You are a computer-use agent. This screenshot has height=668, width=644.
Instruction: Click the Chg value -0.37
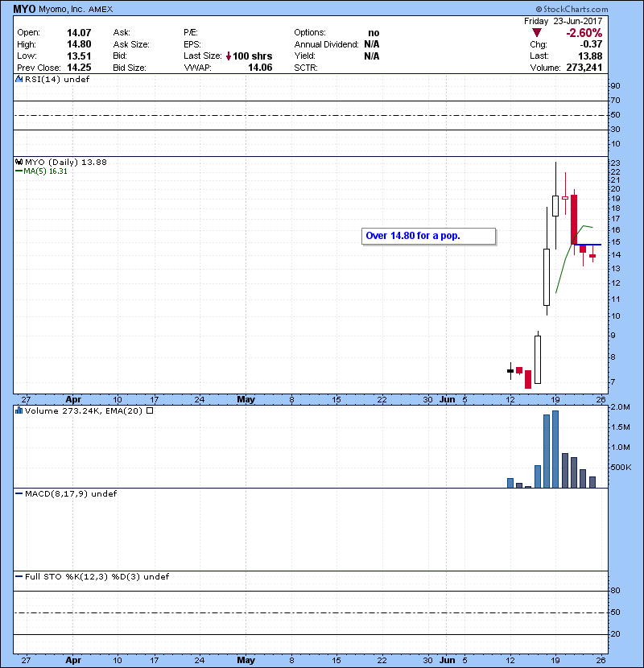(x=591, y=44)
